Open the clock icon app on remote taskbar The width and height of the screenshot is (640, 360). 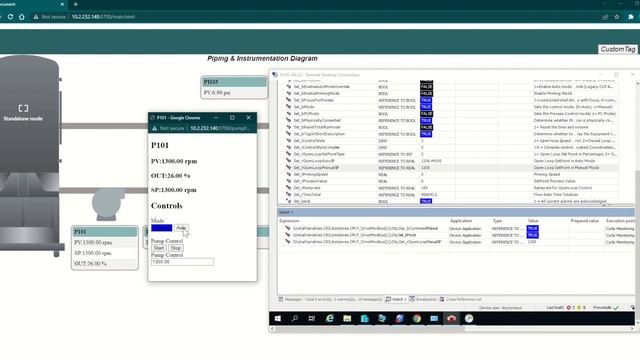pos(469,318)
